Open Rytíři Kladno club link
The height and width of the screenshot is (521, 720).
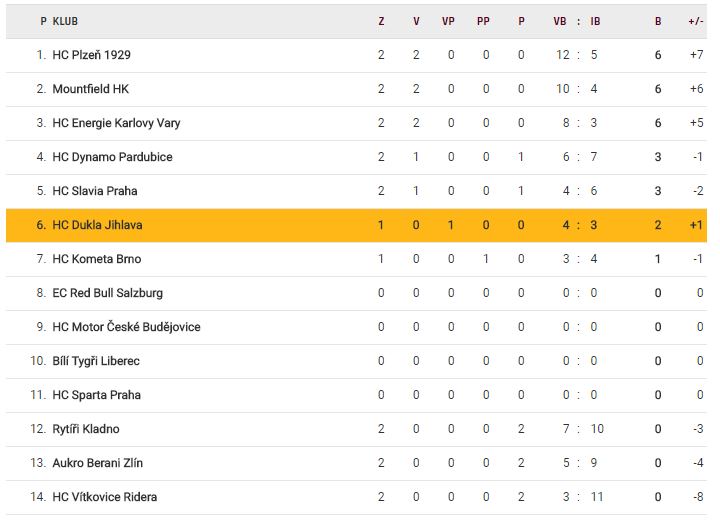pyautogui.click(x=86, y=429)
